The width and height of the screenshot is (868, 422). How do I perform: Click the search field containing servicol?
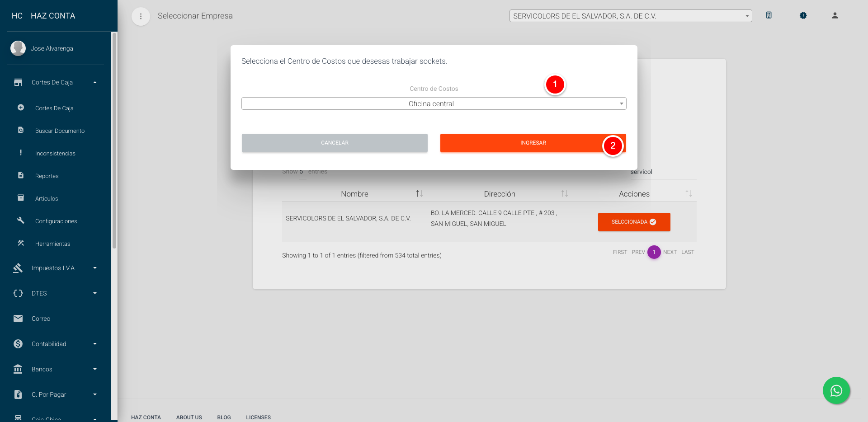[663, 172]
